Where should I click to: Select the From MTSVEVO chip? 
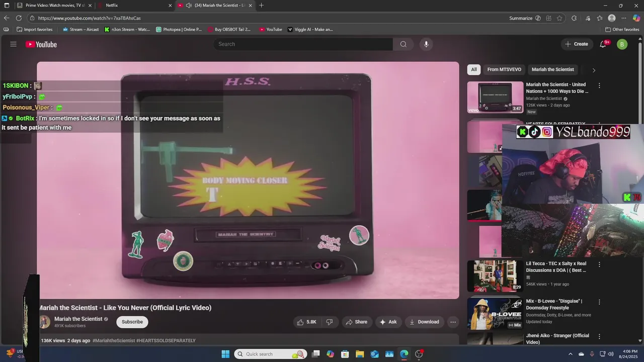click(x=504, y=69)
